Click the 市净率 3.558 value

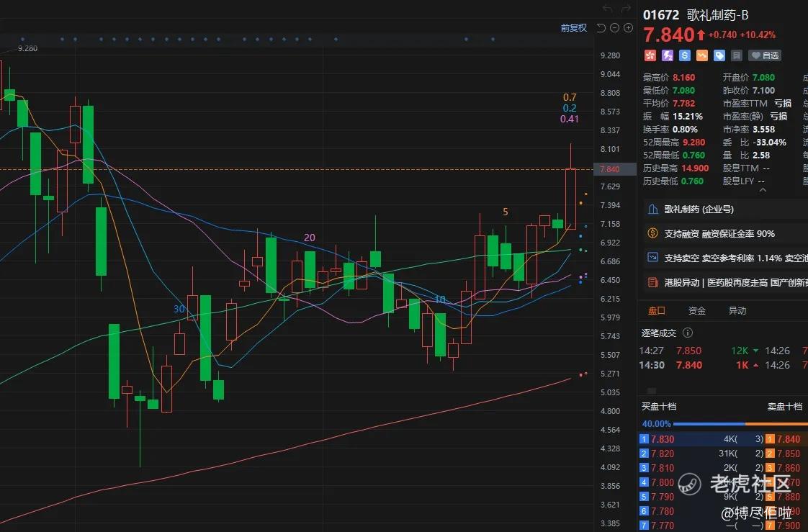tap(763, 130)
